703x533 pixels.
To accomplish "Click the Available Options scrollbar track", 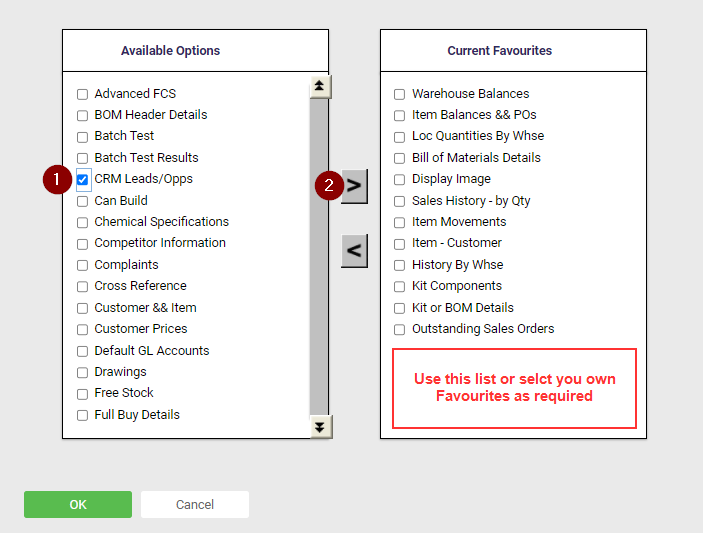I will click(319, 257).
